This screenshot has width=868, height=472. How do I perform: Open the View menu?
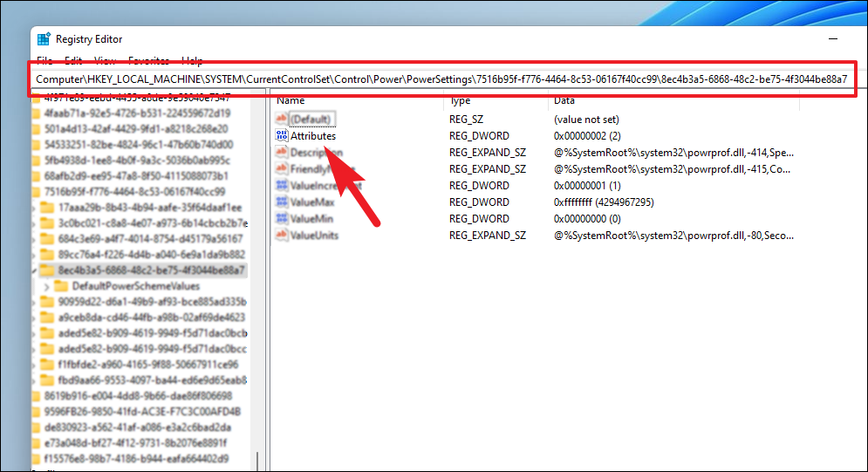tap(105, 60)
